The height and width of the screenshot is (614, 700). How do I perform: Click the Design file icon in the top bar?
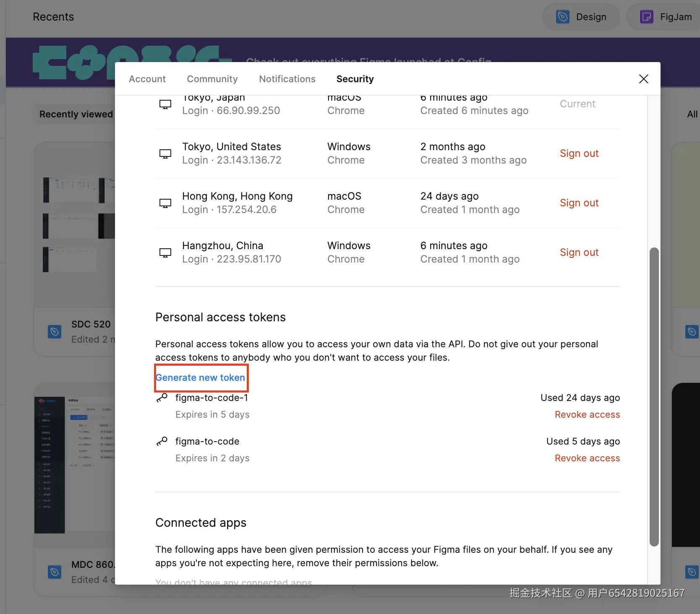tap(562, 17)
